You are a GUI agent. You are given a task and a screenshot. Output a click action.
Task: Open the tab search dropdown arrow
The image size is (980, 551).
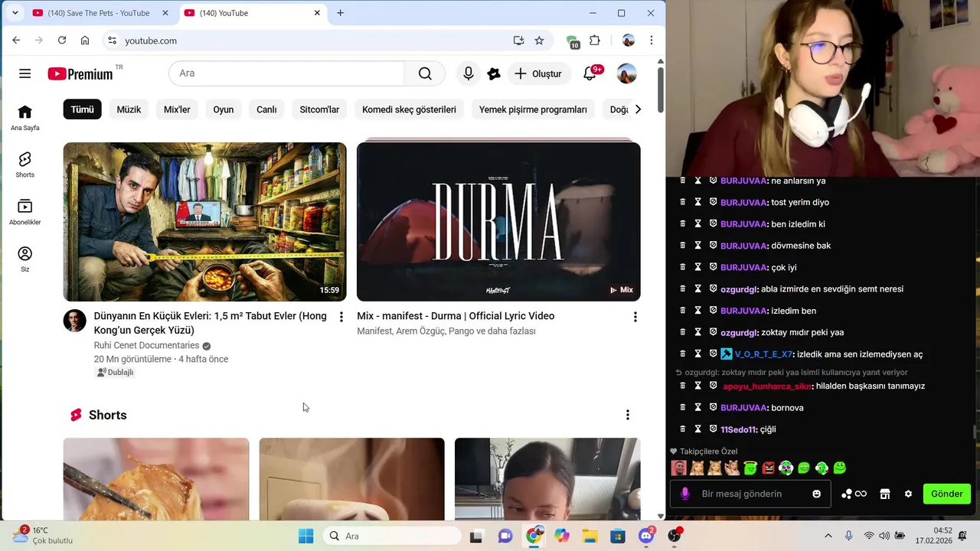[15, 13]
